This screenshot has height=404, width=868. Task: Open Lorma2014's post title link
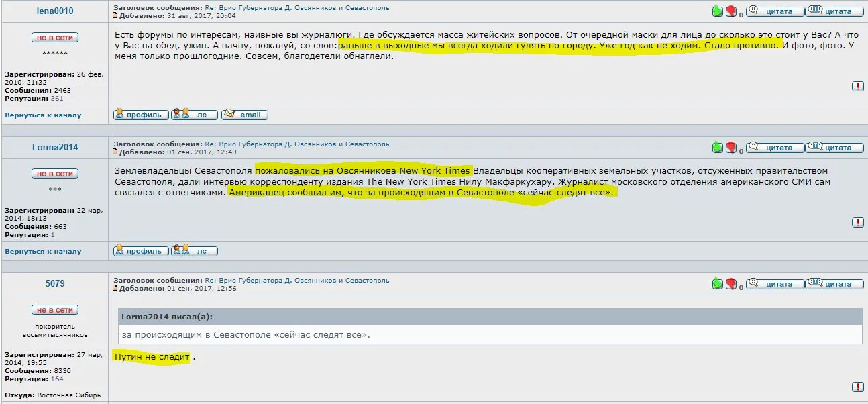coord(296,144)
